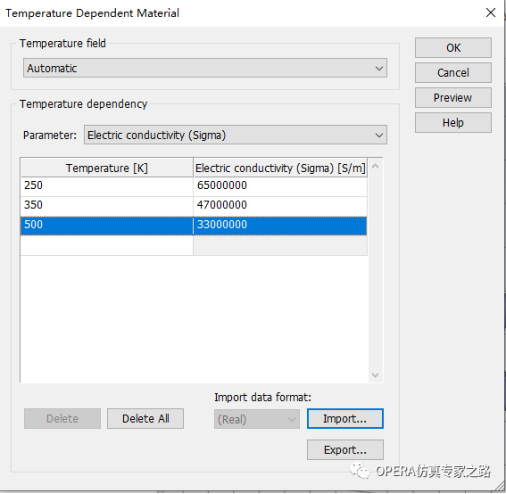Click the Import... button
This screenshot has width=506, height=494.
(345, 419)
